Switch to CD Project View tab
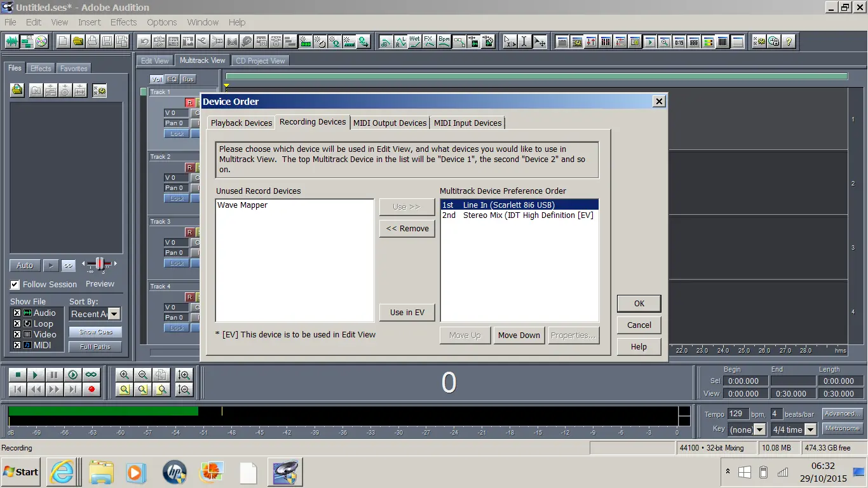Screen dimensions: 868x488 pos(261,61)
